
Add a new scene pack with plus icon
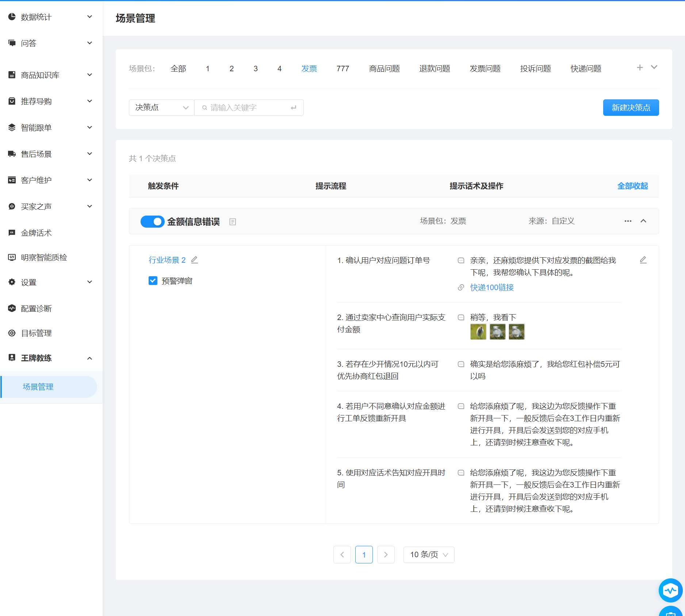640,68
